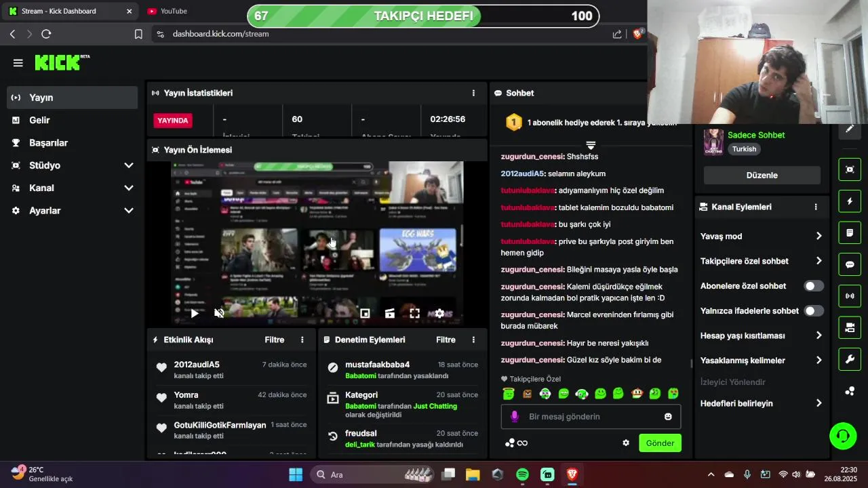This screenshot has height=488, width=868.
Task: Open Filtre in Denetim Eylemleri panel
Action: 446,340
